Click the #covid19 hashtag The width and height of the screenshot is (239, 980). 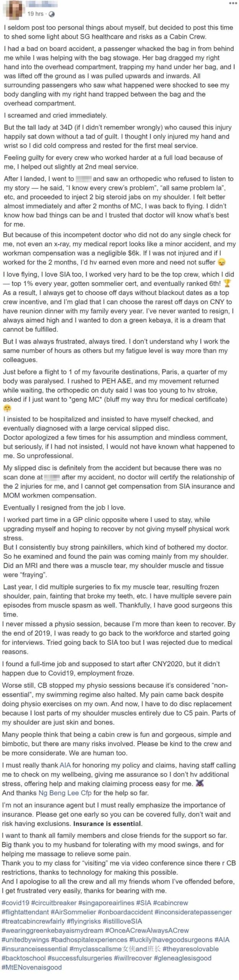click(15, 903)
